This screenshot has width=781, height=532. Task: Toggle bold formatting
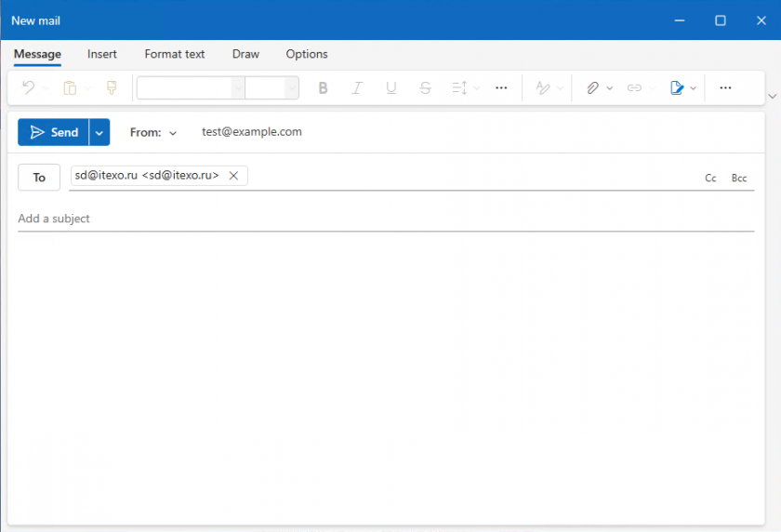pyautogui.click(x=324, y=88)
